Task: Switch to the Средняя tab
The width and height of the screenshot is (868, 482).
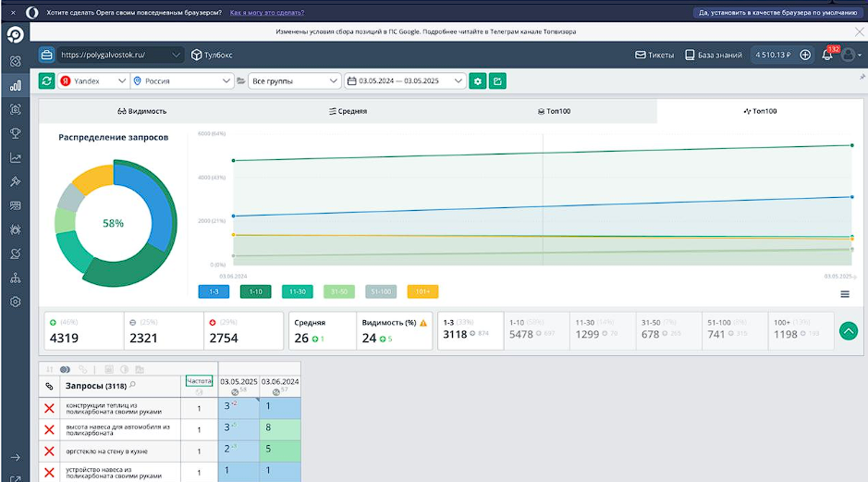Action: [348, 111]
